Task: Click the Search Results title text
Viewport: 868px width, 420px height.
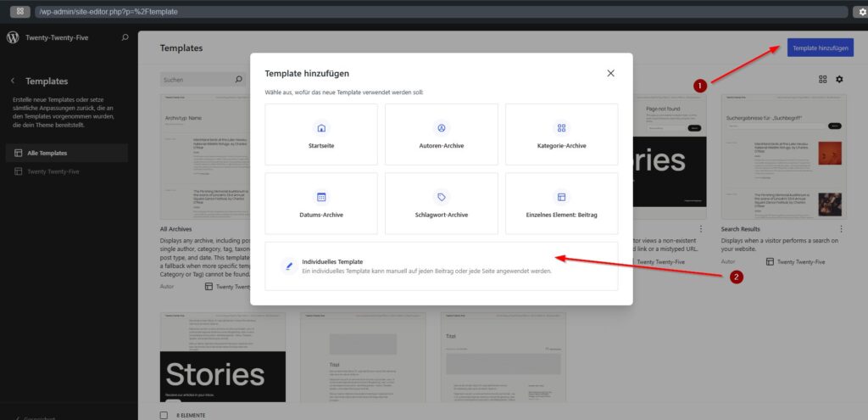Action: 740,229
